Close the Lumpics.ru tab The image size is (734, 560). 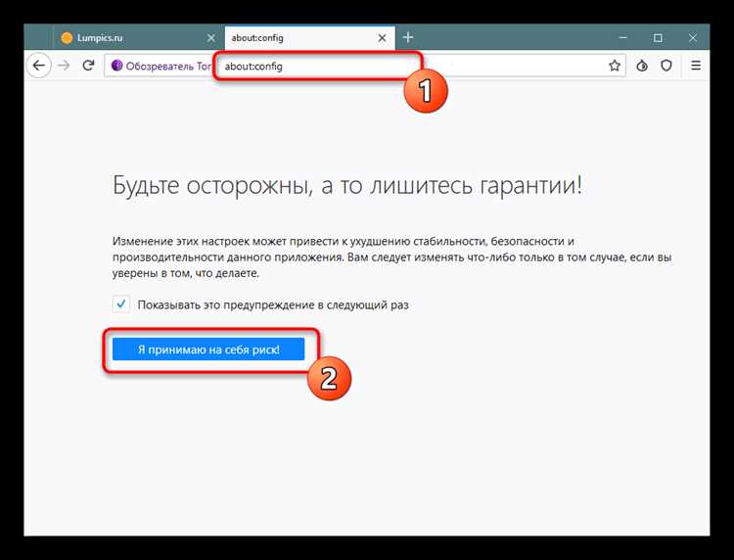click(x=211, y=38)
